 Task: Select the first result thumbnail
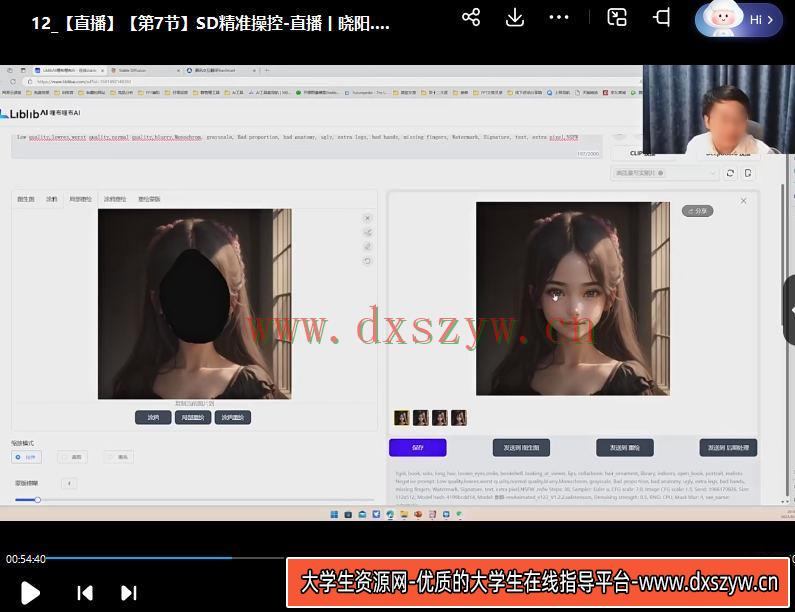click(402, 418)
